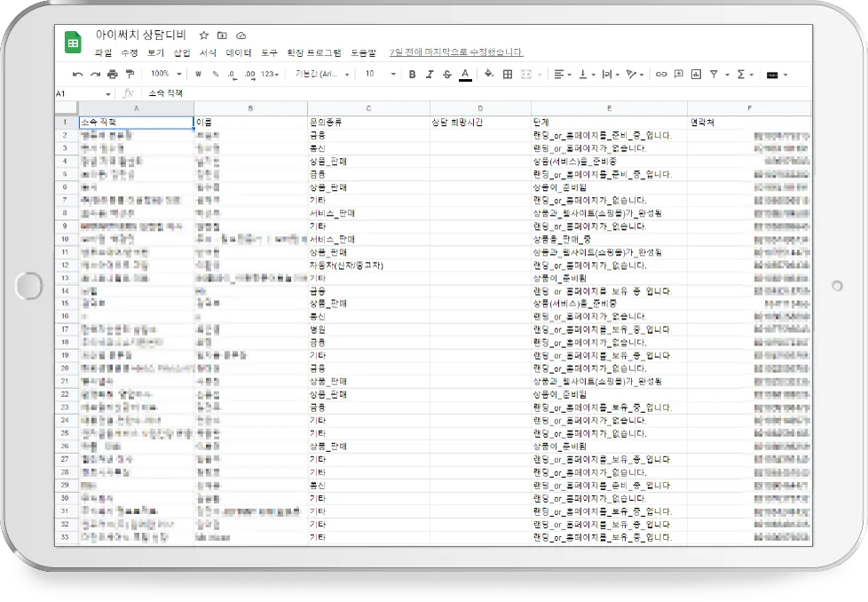Select row 14 header
The width and height of the screenshot is (868, 602).
pyautogui.click(x=66, y=290)
